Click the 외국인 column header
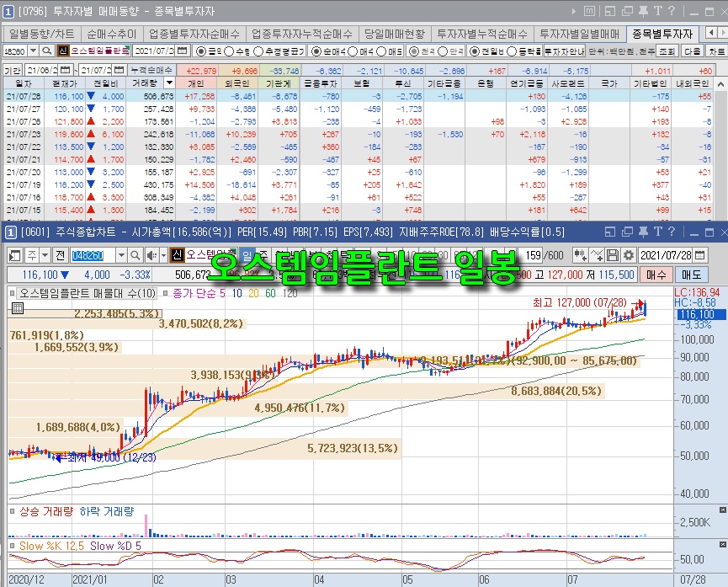Viewport: 728px width, 587px height. coord(237,83)
